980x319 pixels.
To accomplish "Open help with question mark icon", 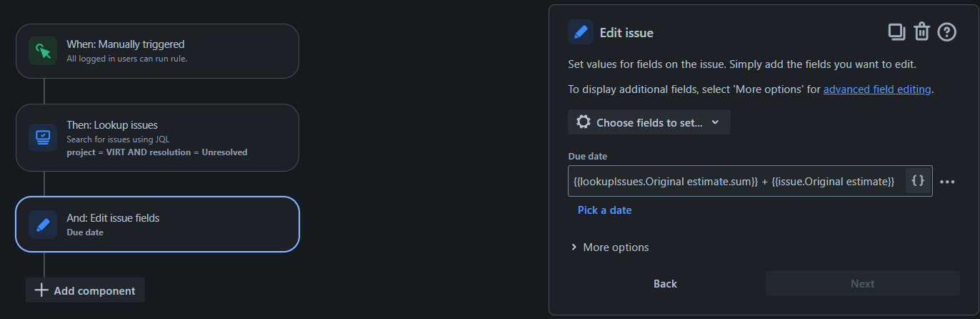I will coord(946,31).
